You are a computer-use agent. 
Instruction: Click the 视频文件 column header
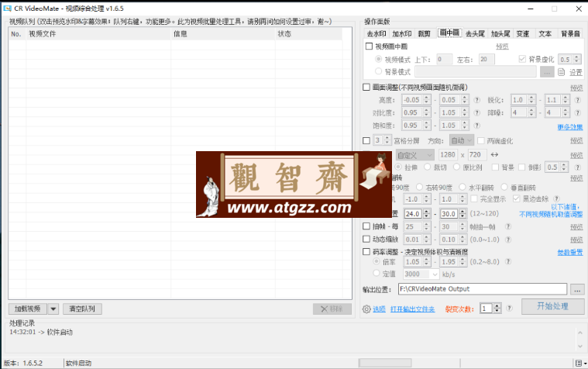tap(98, 34)
